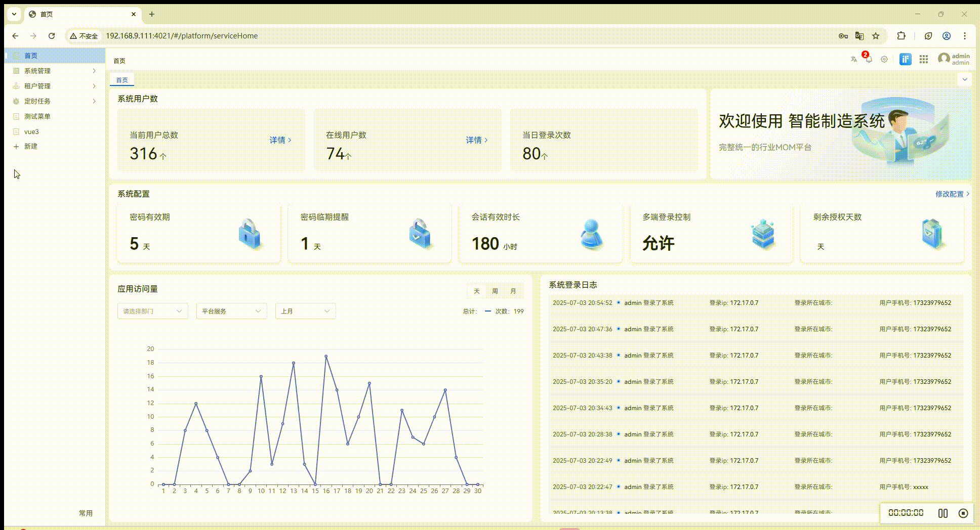Expand the 系统管理 sidebar menu
This screenshot has height=530, width=980.
(x=38, y=71)
